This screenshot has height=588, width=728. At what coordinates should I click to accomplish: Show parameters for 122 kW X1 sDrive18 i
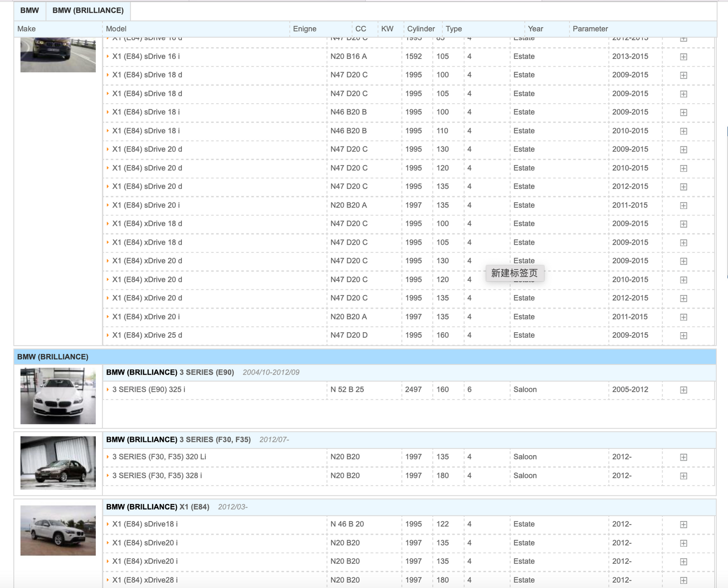(683, 525)
